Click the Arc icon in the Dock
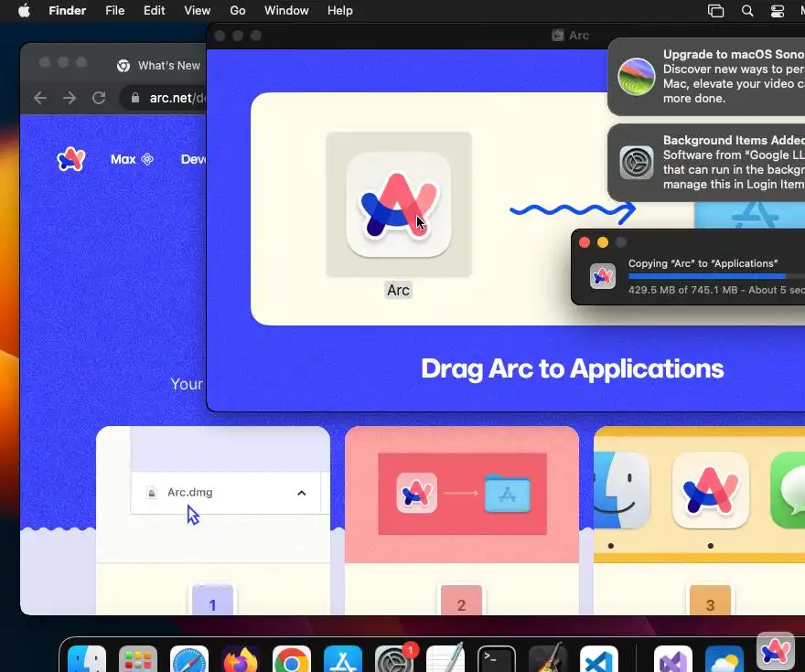The width and height of the screenshot is (805, 672). point(776,652)
